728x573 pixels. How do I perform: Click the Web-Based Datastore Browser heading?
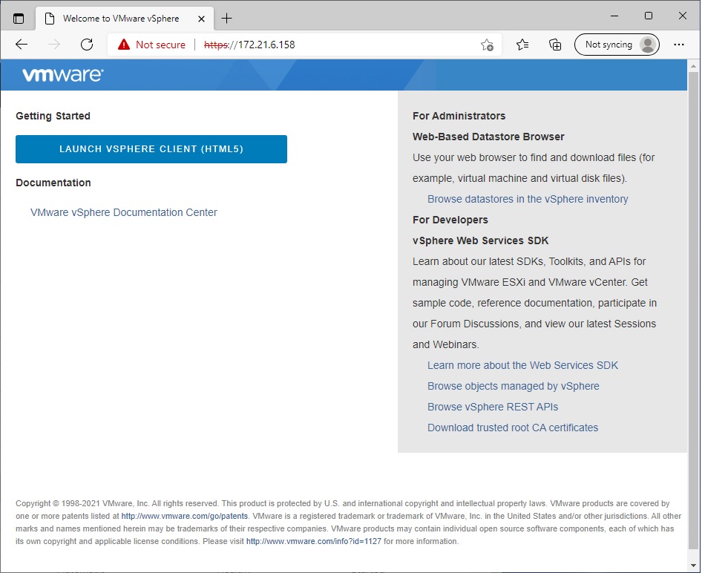488,137
